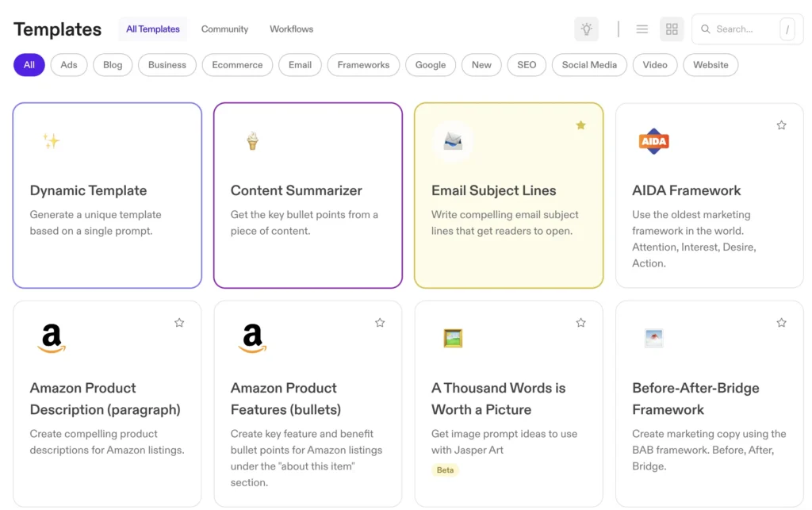
Task: Click the lightbulb suggestions icon
Action: tap(586, 29)
